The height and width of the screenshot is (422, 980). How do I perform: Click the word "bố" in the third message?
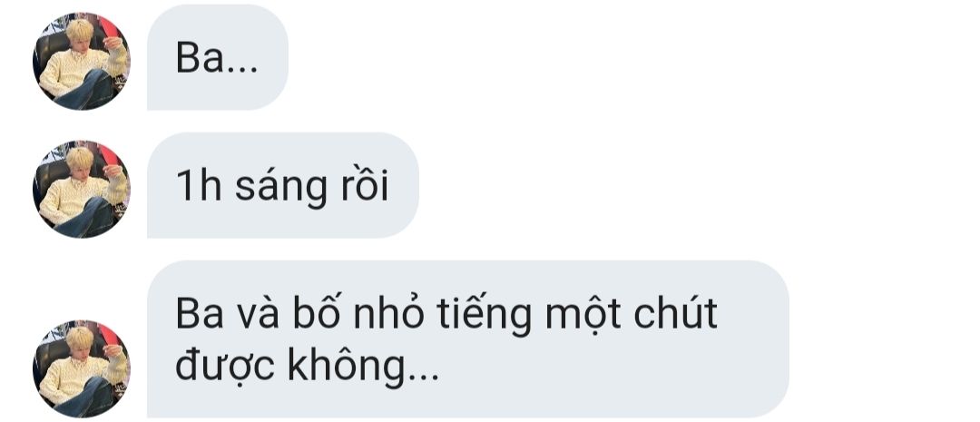click(x=317, y=312)
